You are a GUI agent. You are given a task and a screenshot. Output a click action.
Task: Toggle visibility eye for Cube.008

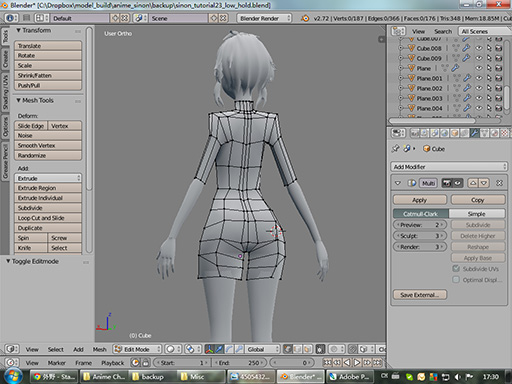[479, 48]
